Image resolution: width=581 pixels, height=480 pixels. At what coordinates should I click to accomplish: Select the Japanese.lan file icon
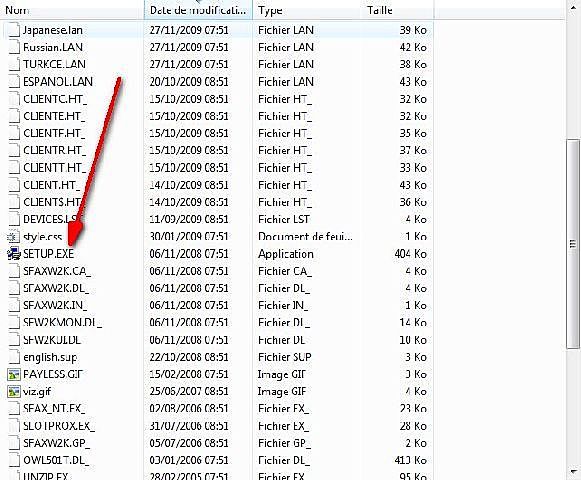coord(14,30)
